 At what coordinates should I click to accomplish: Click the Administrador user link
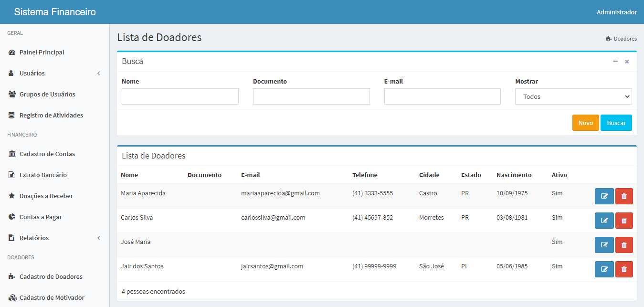616,12
